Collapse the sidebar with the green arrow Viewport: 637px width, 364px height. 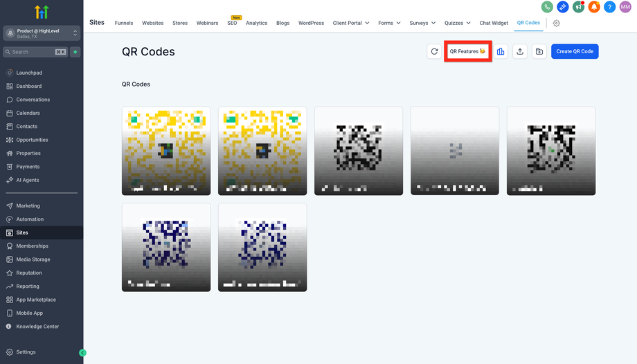[x=82, y=352]
